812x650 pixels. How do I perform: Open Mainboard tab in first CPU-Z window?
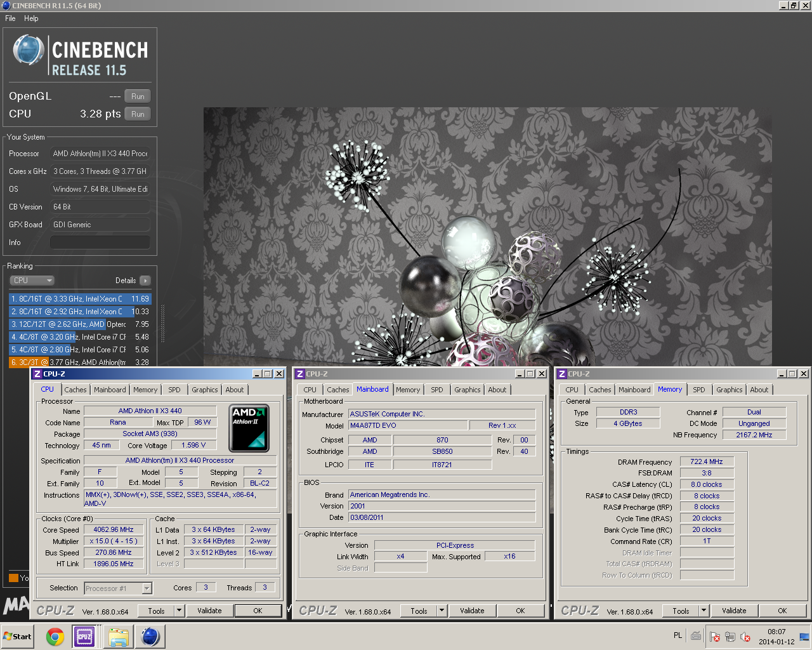(110, 390)
